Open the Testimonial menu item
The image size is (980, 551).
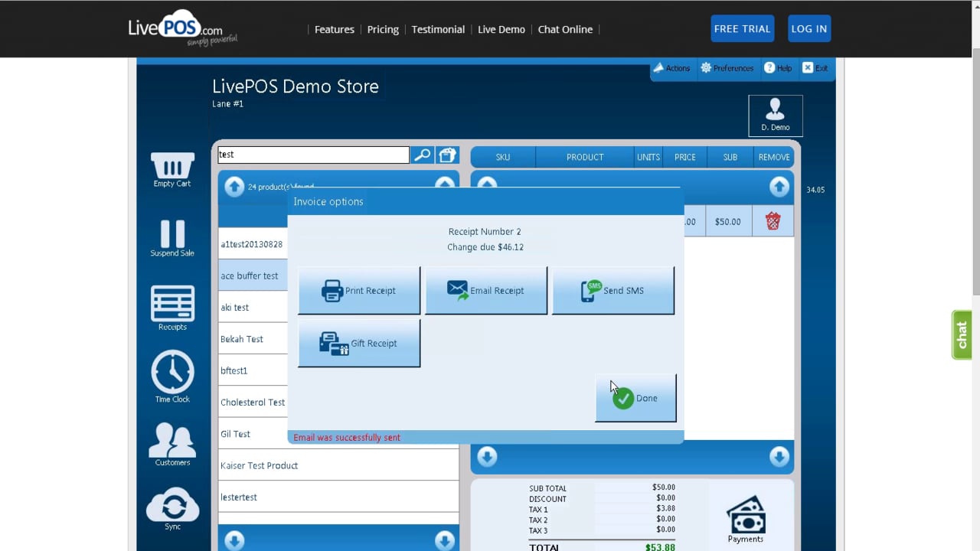point(438,29)
